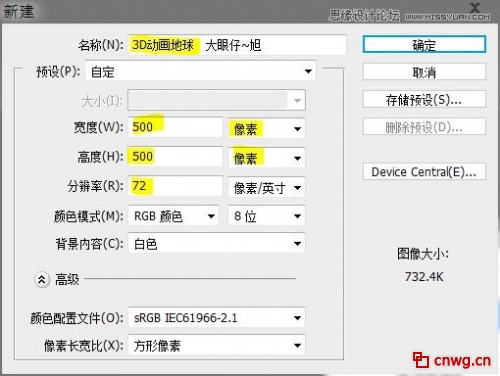500x376 pixels.
Task: Click the 确定 button
Action: coord(424,44)
